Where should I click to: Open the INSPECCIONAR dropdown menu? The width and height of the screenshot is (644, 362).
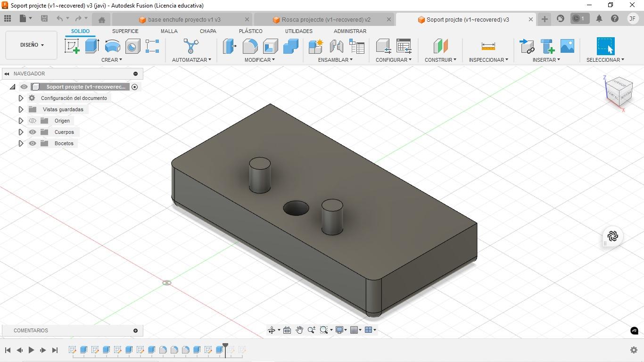pos(488,60)
